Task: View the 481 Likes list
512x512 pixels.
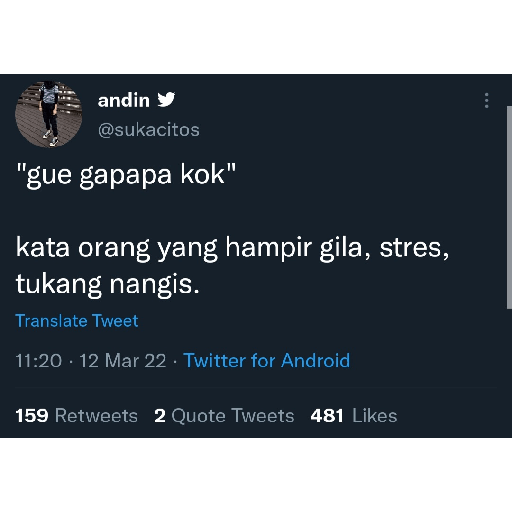Action: 354,416
